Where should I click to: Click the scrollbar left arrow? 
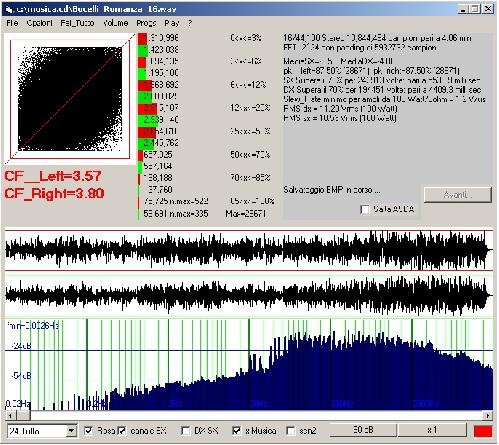point(10,416)
